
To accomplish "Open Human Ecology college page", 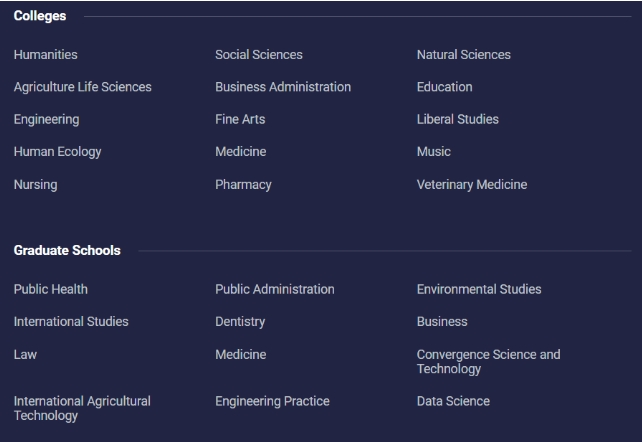I will [x=57, y=152].
